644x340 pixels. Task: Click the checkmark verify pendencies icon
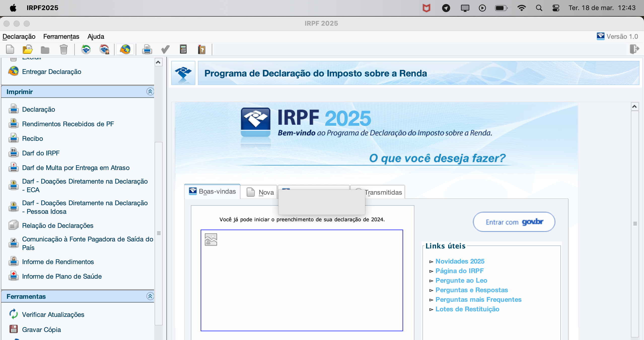(x=165, y=49)
